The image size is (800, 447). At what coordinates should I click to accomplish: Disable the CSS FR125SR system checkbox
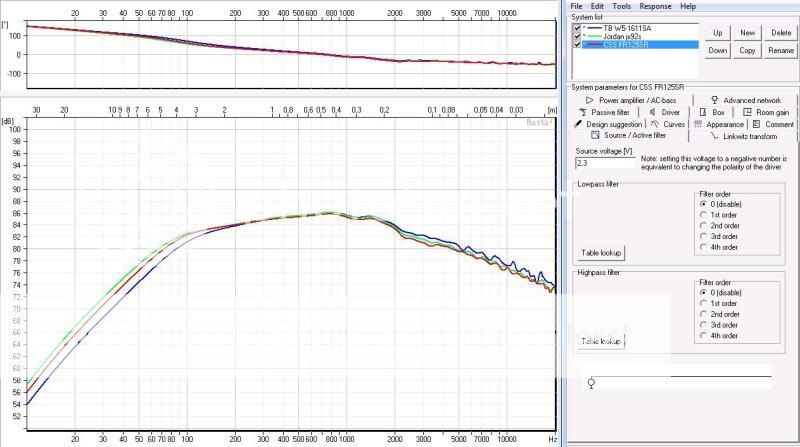[x=577, y=44]
